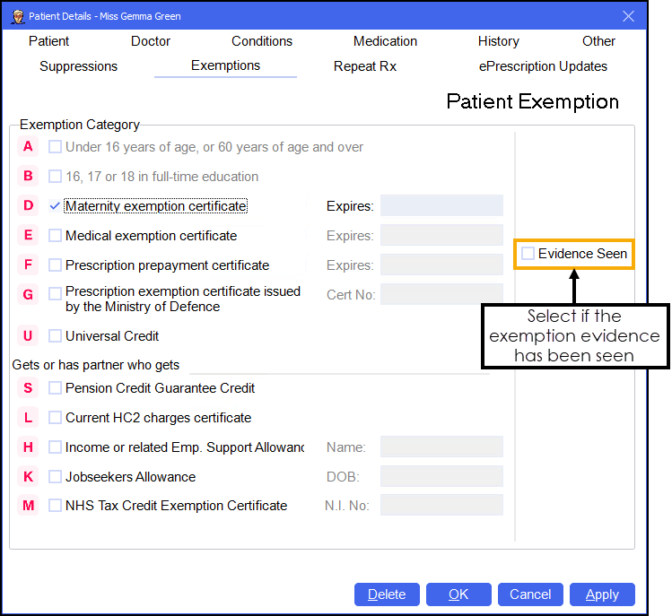This screenshot has width=672, height=616.
Task: Click the pink S Pension Credit badge
Action: 29,388
